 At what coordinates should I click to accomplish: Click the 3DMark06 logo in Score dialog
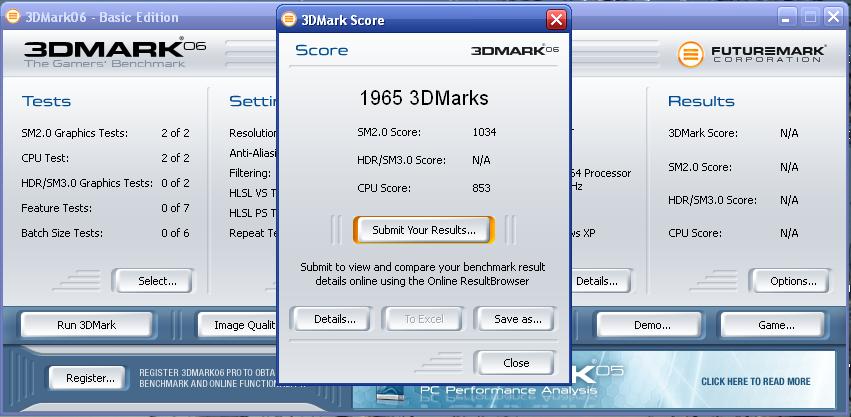515,50
